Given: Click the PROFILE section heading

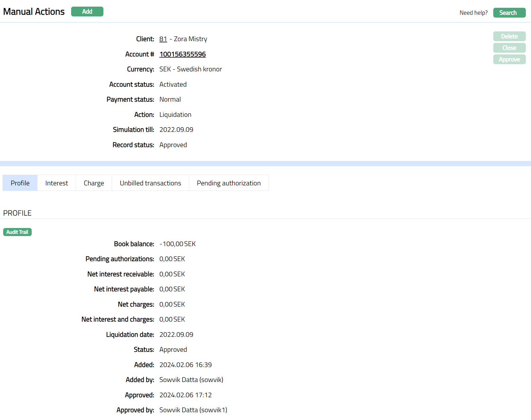Looking at the screenshot, I should (x=17, y=213).
